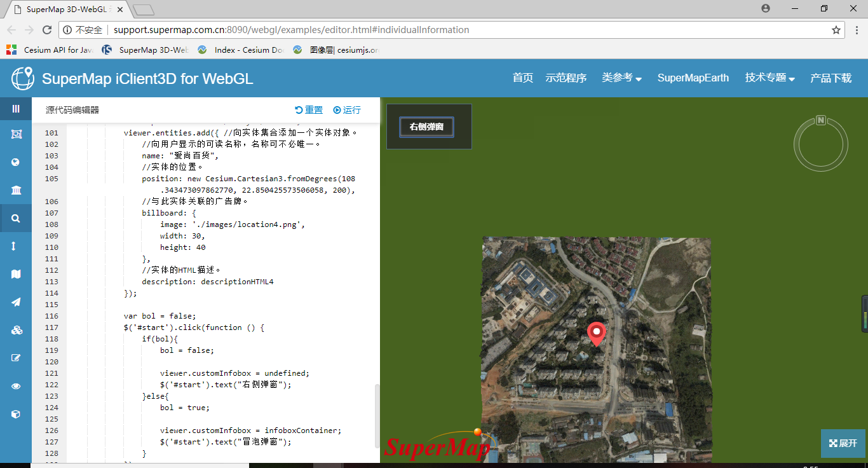Open SuperMapEarth in the top navigation
This screenshot has width=868, height=468.
pyautogui.click(x=693, y=78)
